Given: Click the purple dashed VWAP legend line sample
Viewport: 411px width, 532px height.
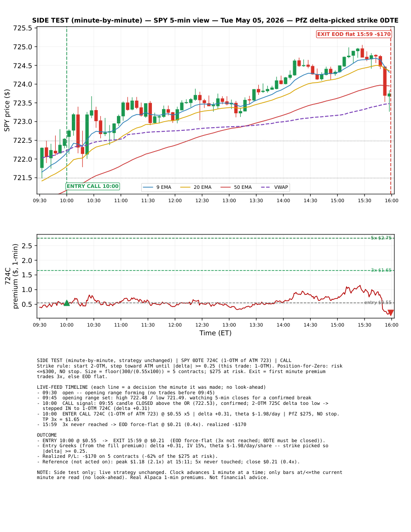Looking at the screenshot, I should click(266, 187).
